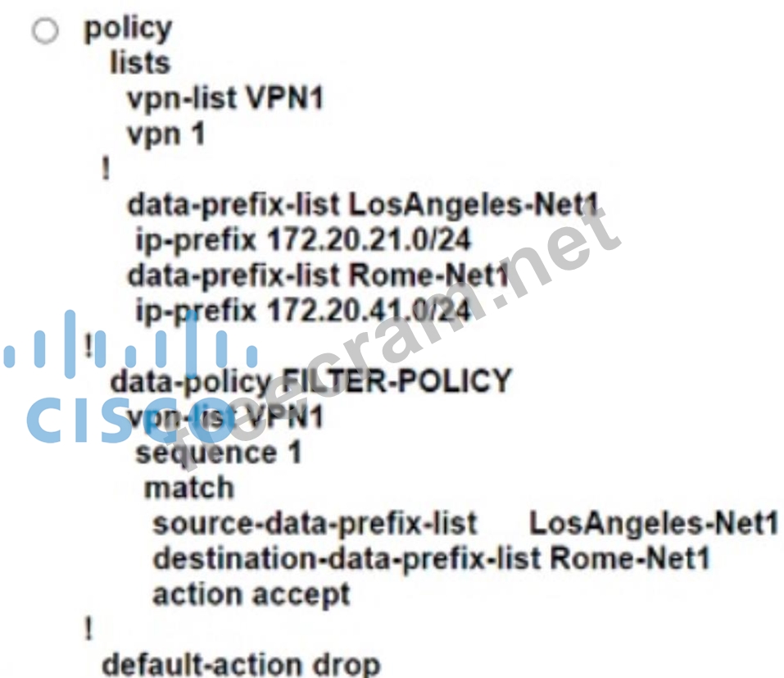Click the match keyword
The width and height of the screenshot is (784, 678).
tap(189, 488)
